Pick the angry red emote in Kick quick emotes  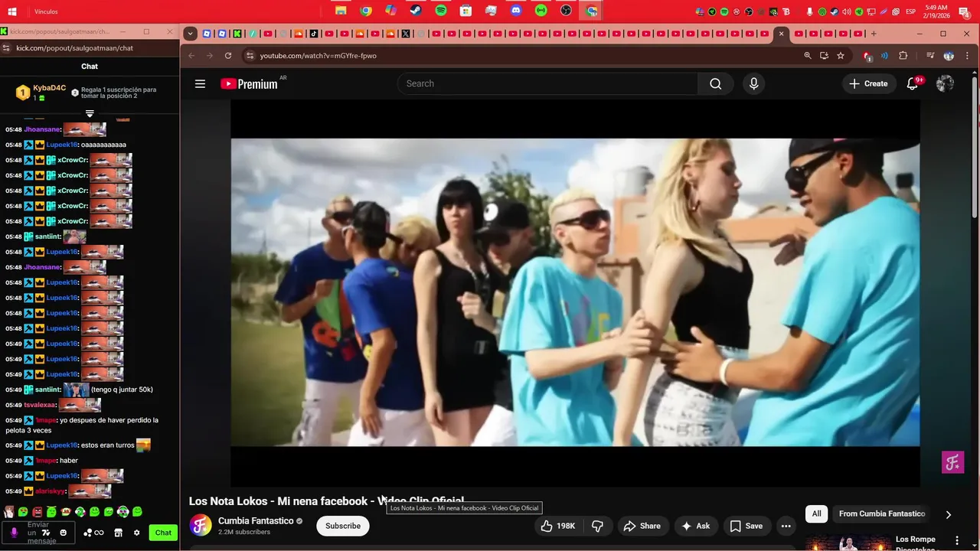pos(38,512)
